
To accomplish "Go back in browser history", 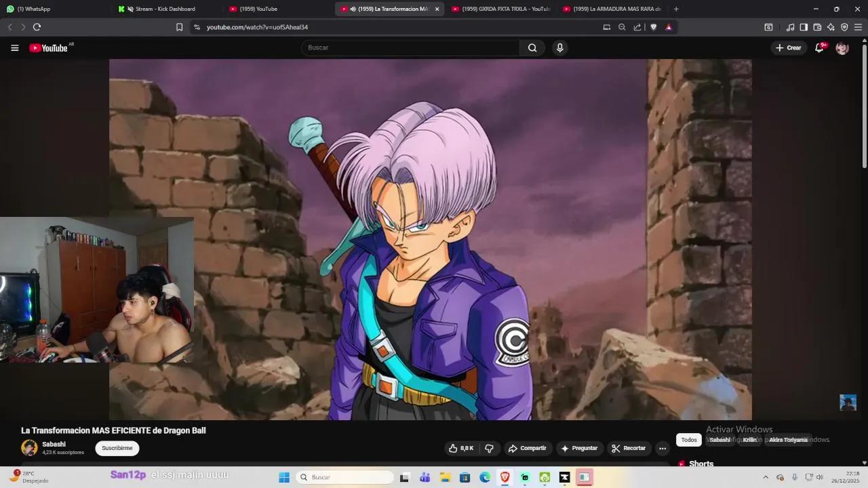I will pyautogui.click(x=9, y=27).
